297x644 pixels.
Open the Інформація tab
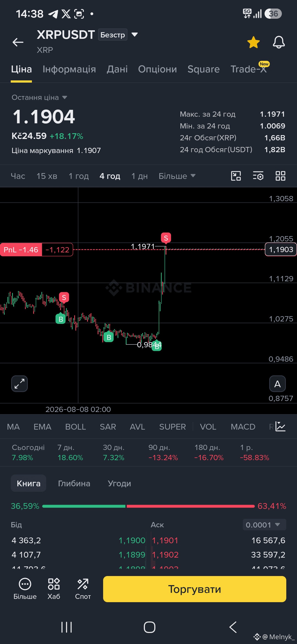click(69, 69)
